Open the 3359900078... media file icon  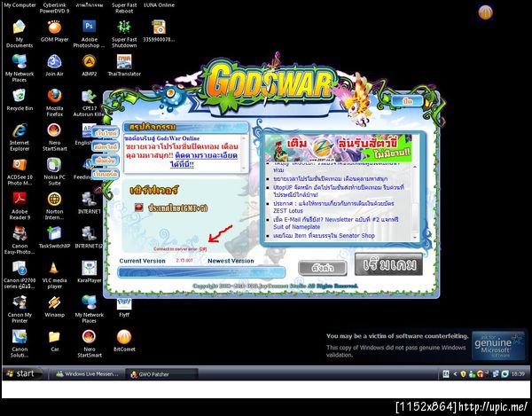coord(159,31)
